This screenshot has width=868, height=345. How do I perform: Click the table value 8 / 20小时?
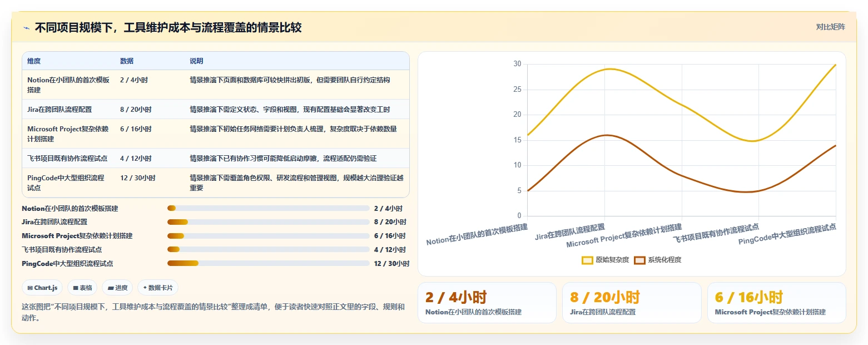tap(136, 110)
